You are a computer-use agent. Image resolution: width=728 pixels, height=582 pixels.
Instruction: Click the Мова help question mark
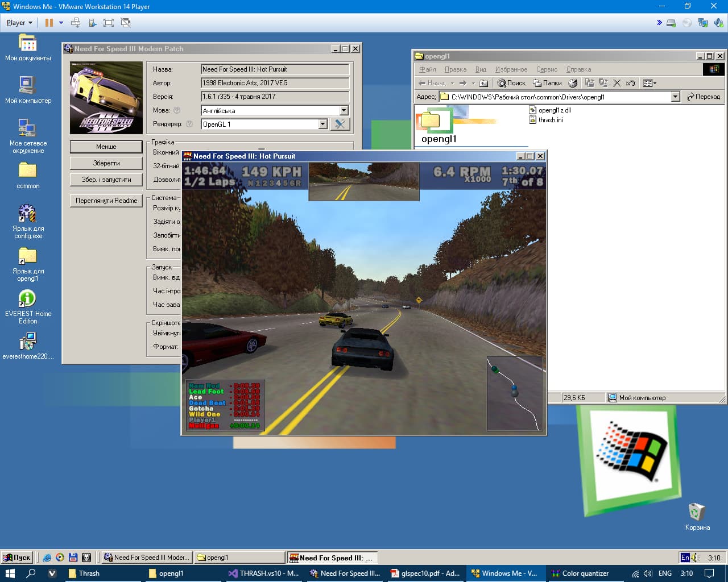click(177, 110)
